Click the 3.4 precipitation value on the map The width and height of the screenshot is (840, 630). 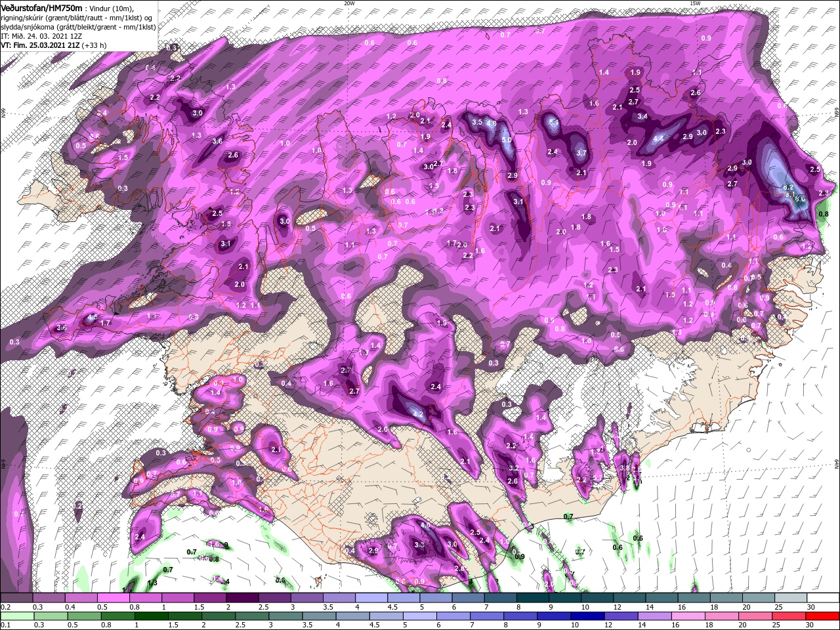click(x=642, y=116)
